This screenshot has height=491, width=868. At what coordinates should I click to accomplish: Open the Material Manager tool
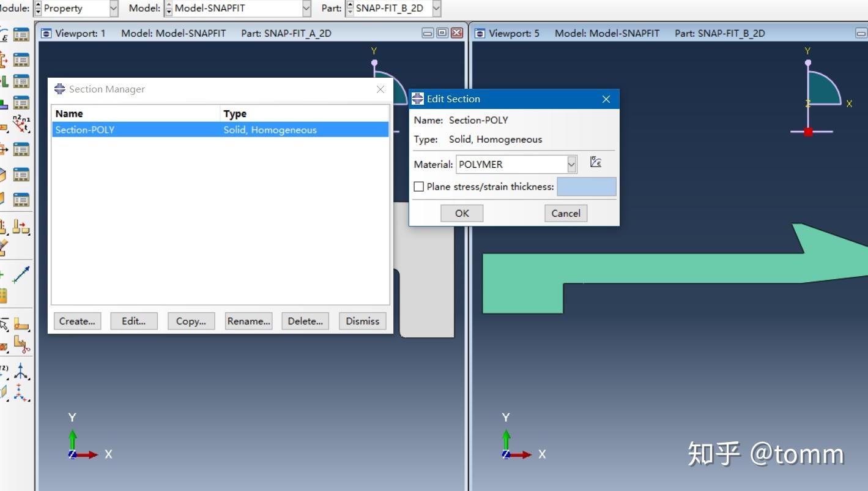tap(21, 35)
